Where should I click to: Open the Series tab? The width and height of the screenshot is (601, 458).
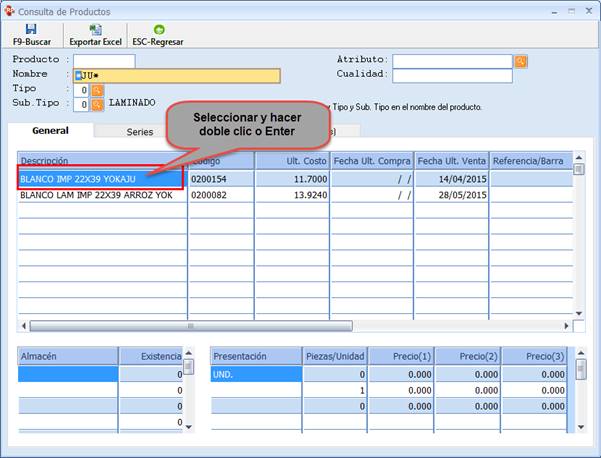click(x=140, y=131)
